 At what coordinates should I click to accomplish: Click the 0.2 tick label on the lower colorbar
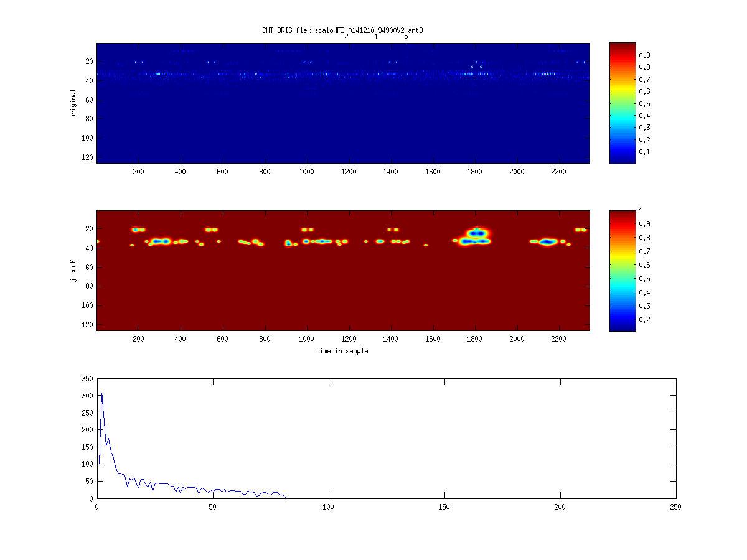coord(645,320)
